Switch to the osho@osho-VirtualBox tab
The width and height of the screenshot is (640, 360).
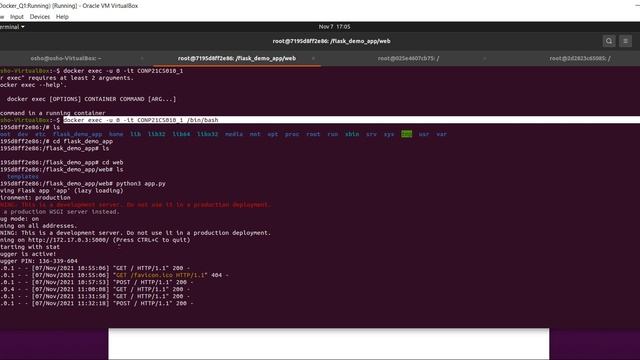[66, 58]
